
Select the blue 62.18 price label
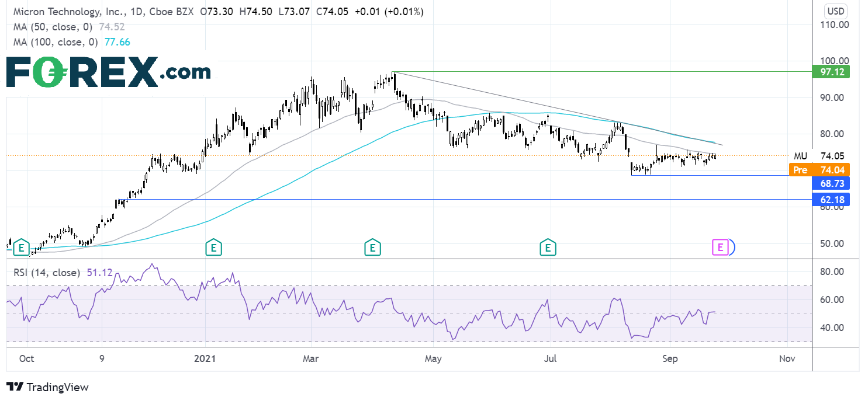831,200
